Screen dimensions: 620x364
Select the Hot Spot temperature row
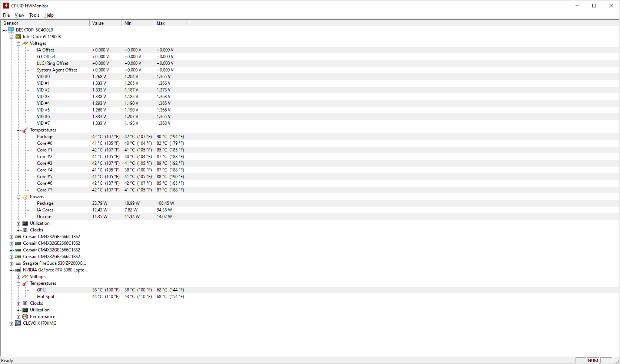click(310, 297)
